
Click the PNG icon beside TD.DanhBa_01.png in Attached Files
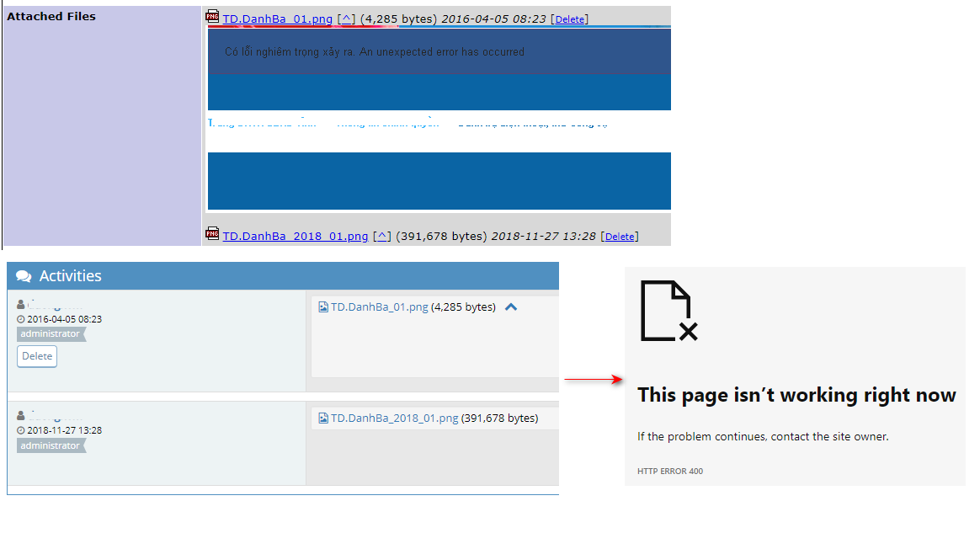[212, 17]
